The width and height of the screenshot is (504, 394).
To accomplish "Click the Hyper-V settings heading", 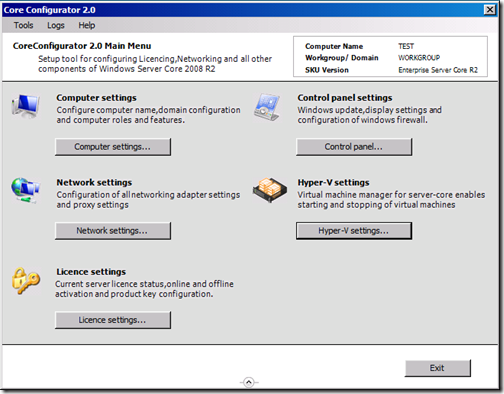I will coord(333,182).
